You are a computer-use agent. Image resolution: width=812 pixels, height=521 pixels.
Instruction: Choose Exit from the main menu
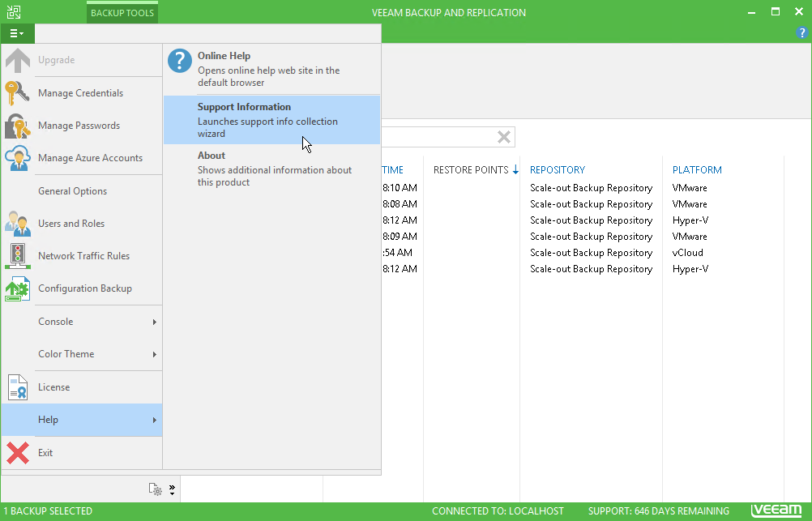point(82,453)
